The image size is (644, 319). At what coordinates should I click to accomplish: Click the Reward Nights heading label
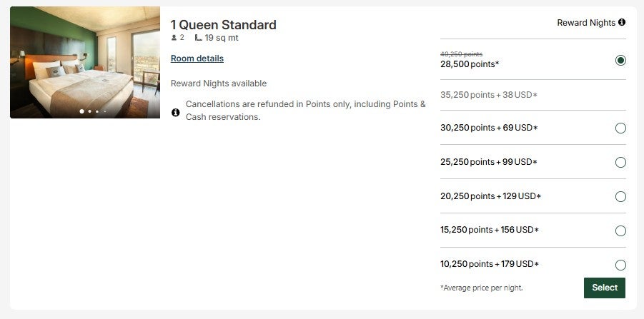click(x=586, y=23)
